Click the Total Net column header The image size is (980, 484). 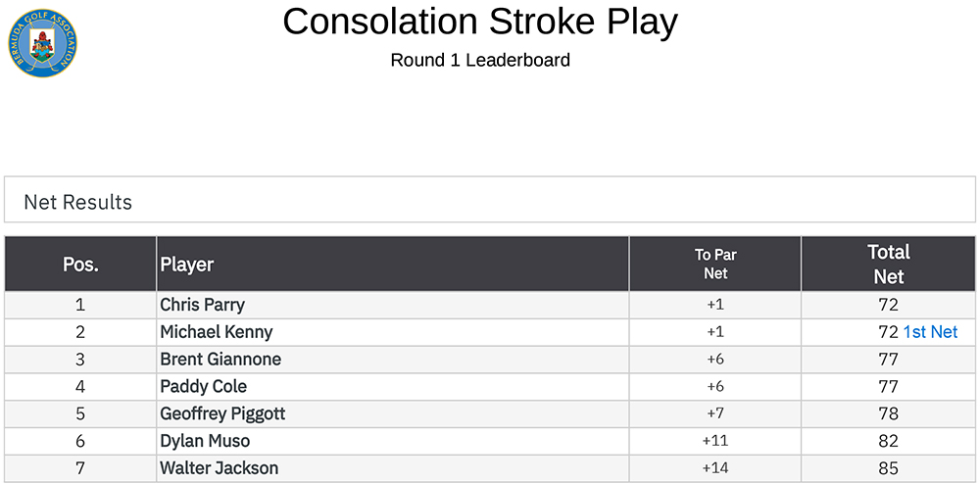pyautogui.click(x=889, y=264)
